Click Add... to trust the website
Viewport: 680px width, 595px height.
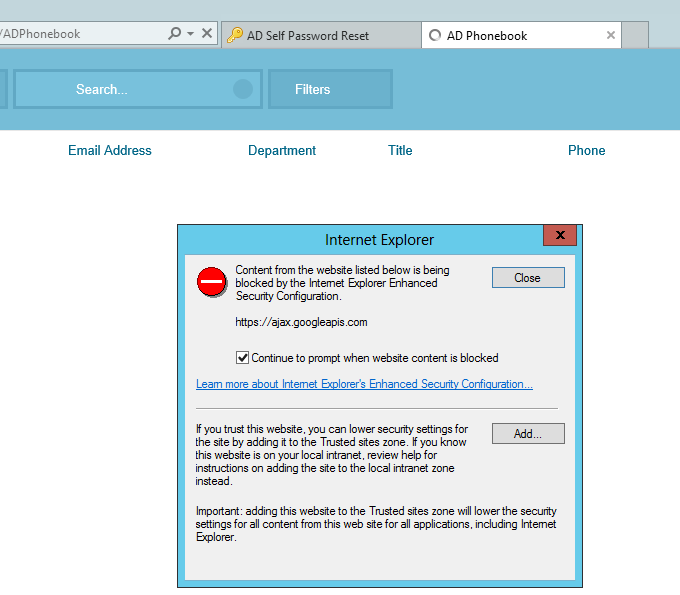[x=528, y=434]
